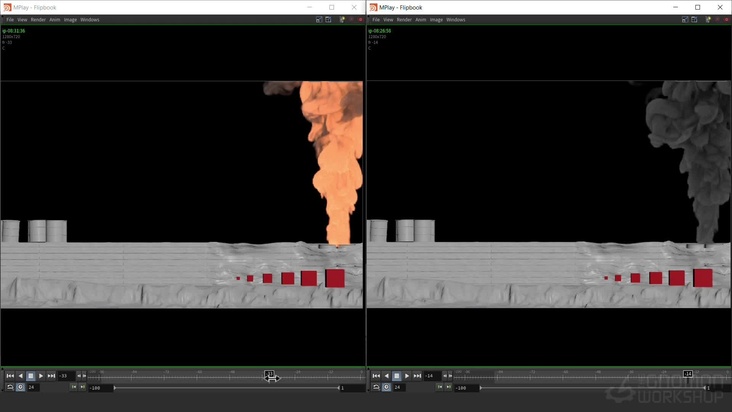Stop playback in left flipbook

point(31,376)
